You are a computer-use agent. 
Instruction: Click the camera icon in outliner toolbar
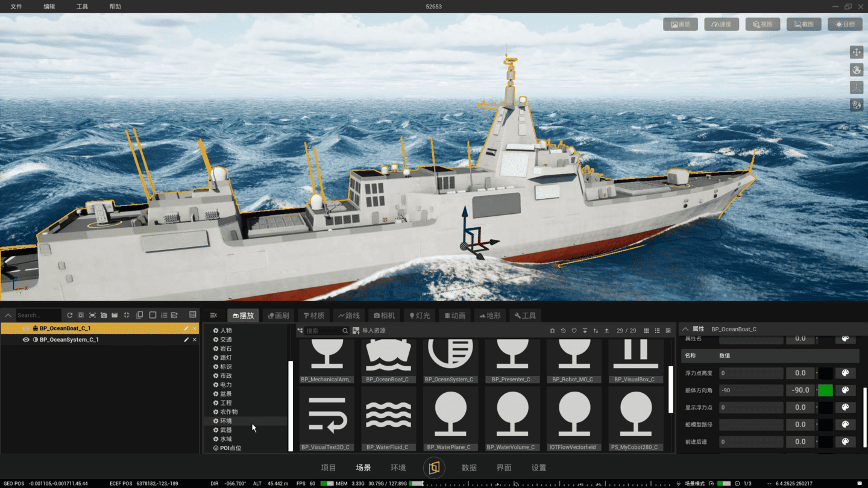tap(104, 315)
